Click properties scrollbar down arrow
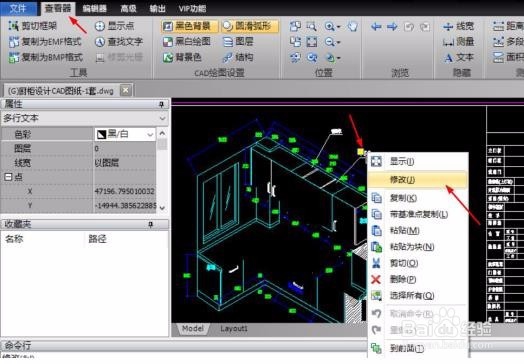 (x=162, y=208)
